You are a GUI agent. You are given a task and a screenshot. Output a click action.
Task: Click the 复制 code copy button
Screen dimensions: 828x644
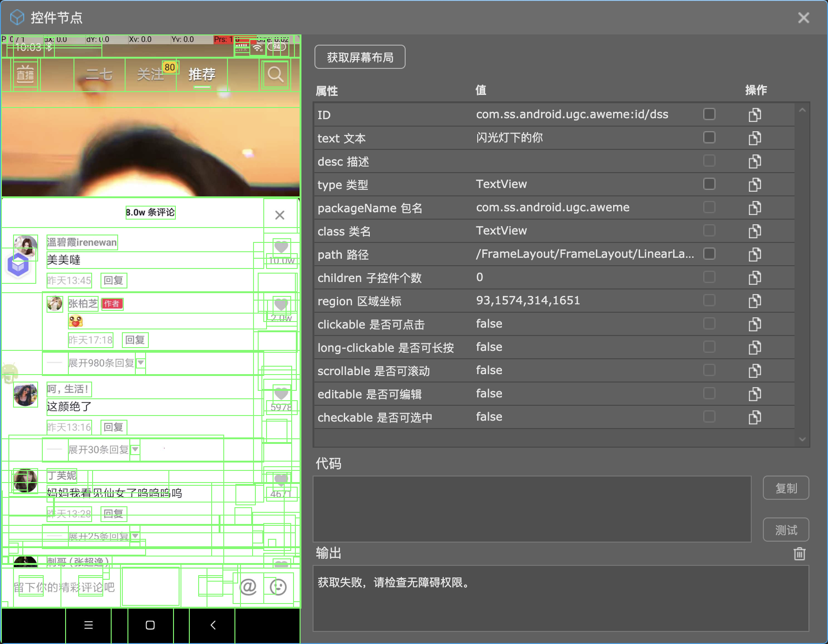tap(786, 488)
